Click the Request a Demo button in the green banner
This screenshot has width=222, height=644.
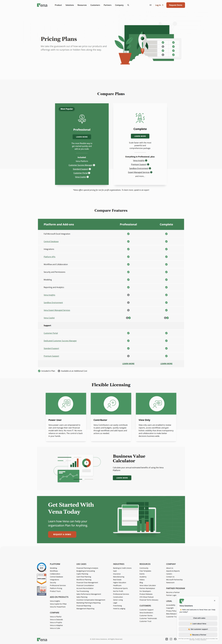[62, 534]
